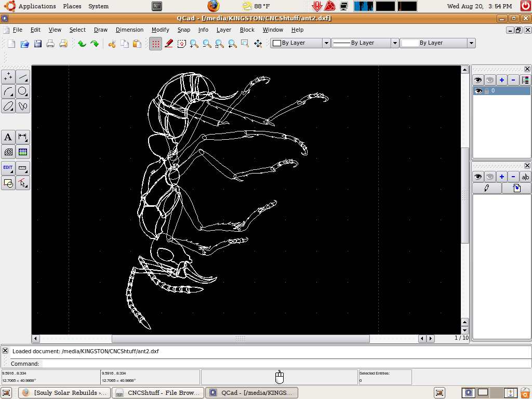Copy the selection to the clipboard
532x399 pixels.
pyautogui.click(x=125, y=44)
